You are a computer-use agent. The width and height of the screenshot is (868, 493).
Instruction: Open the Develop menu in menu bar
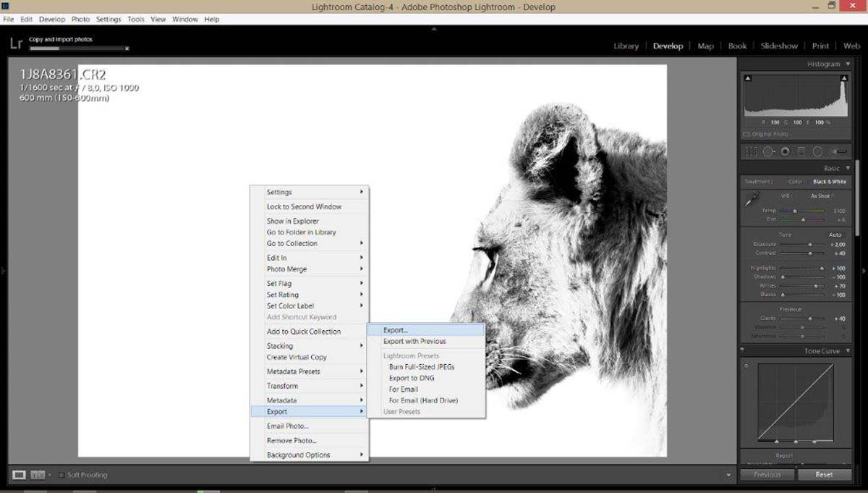tap(51, 19)
